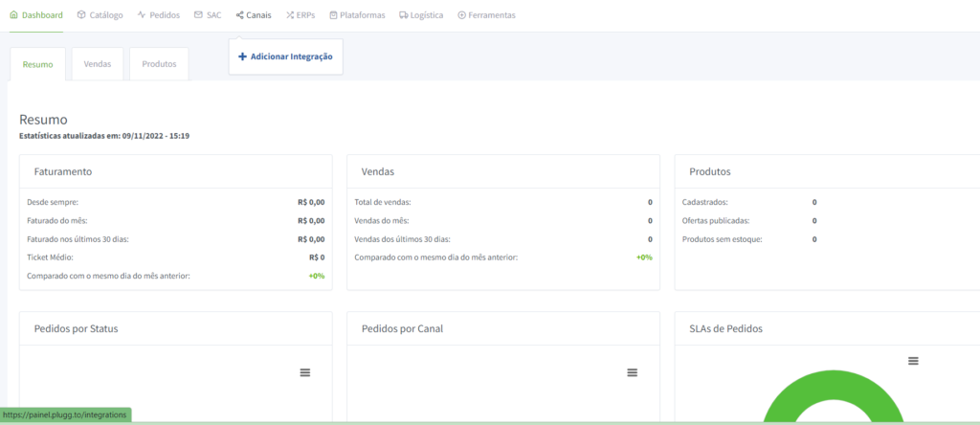
Task: Open Pedidos por Canal chart menu
Action: pyautogui.click(x=633, y=372)
